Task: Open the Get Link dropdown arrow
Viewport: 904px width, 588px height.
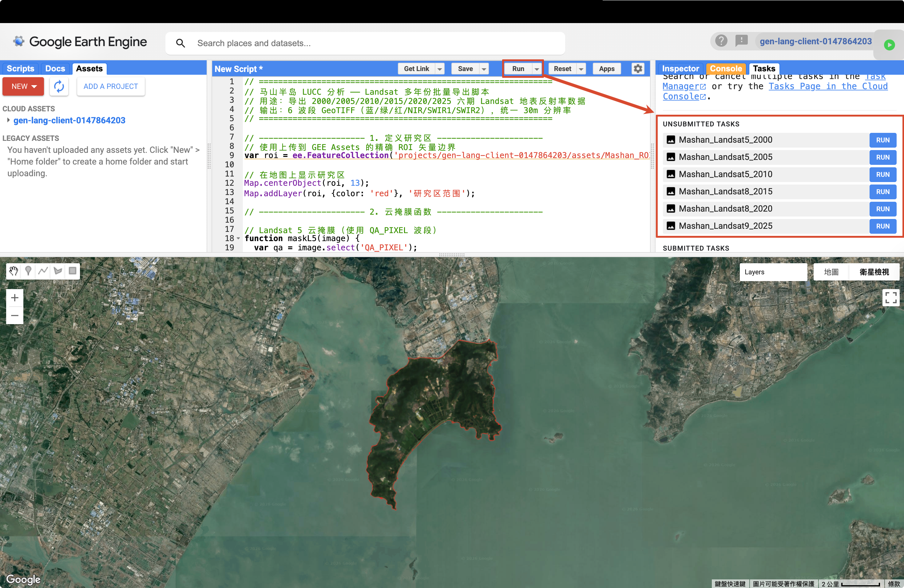Action: [440, 69]
